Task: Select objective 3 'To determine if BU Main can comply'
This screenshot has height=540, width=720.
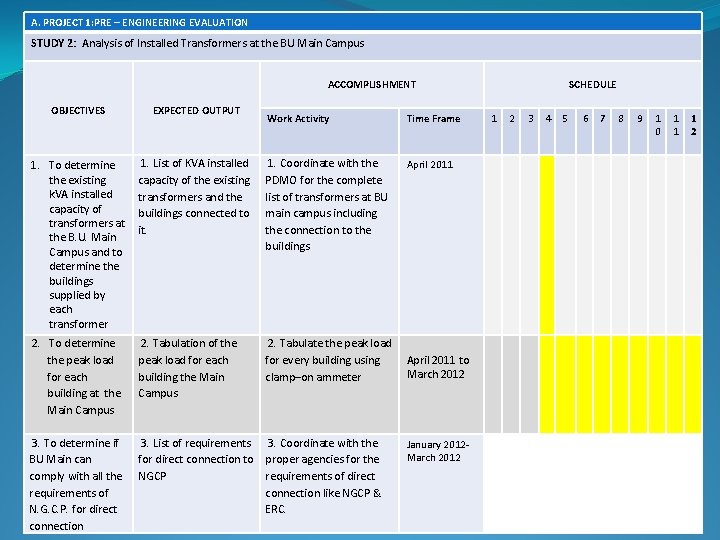Action: tap(78, 484)
